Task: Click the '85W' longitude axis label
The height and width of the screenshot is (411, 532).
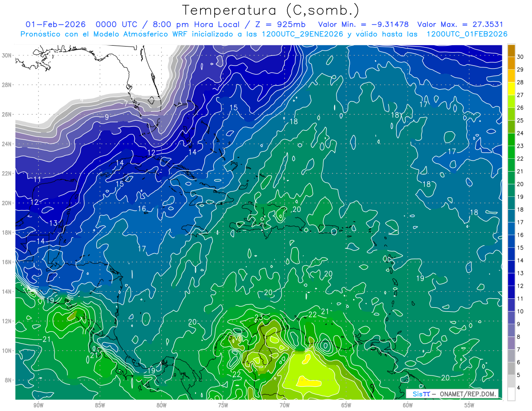Action: [100, 405]
